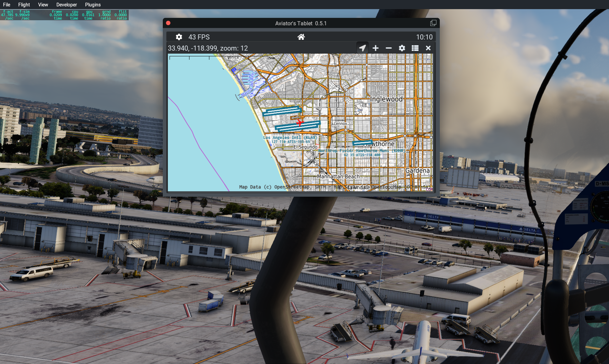Viewport: 609px width, 364px height.
Task: Click the Gardena label on the map
Action: (x=417, y=171)
